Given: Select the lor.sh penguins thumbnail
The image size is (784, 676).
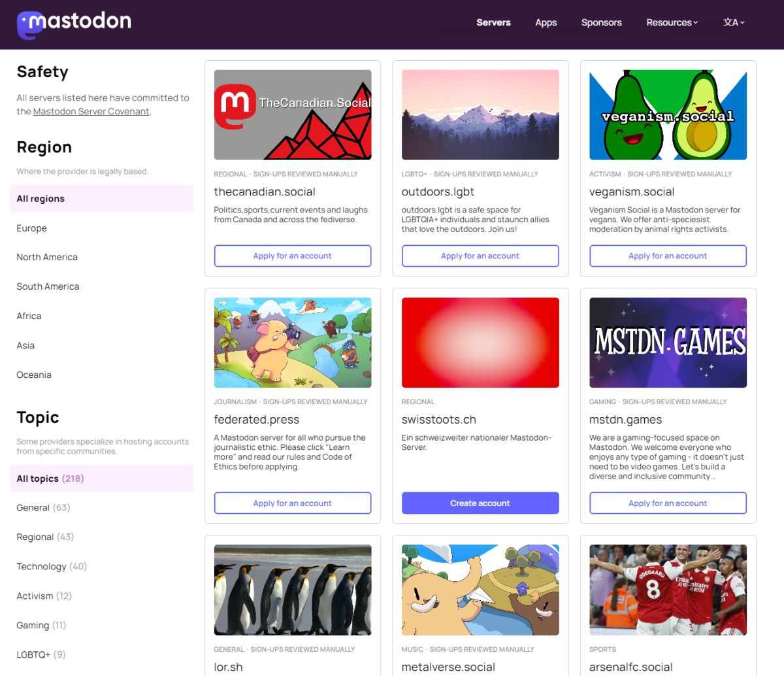Looking at the screenshot, I should 293,590.
